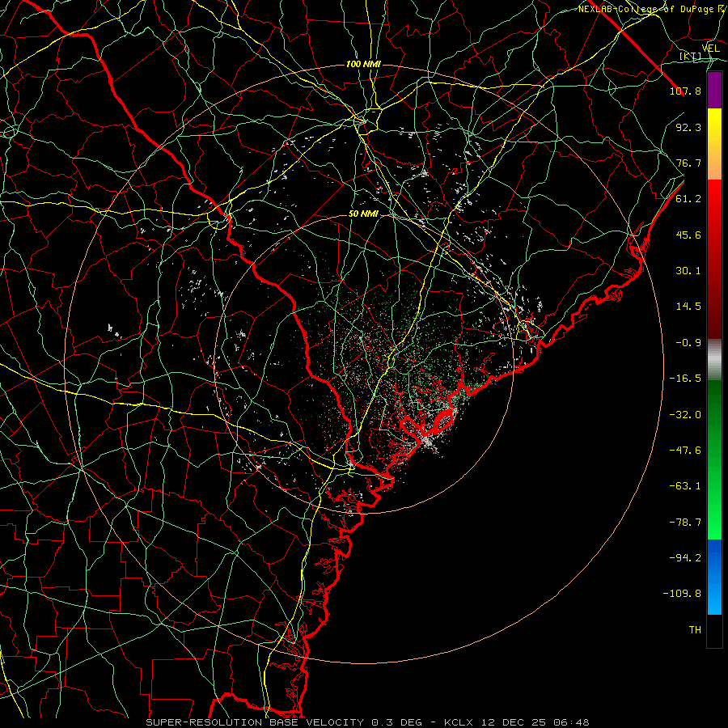Viewport: 728px width, 728px height.
Task: Click the [KT] units label
Action: [691, 56]
